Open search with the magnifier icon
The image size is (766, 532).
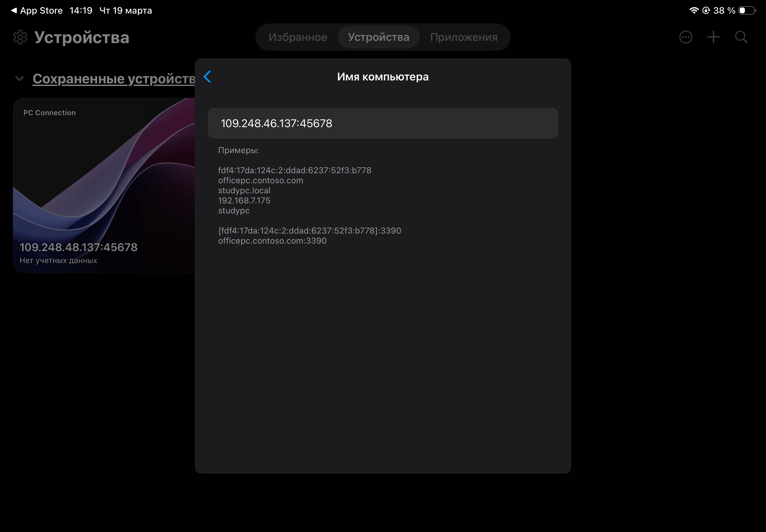[x=741, y=37]
